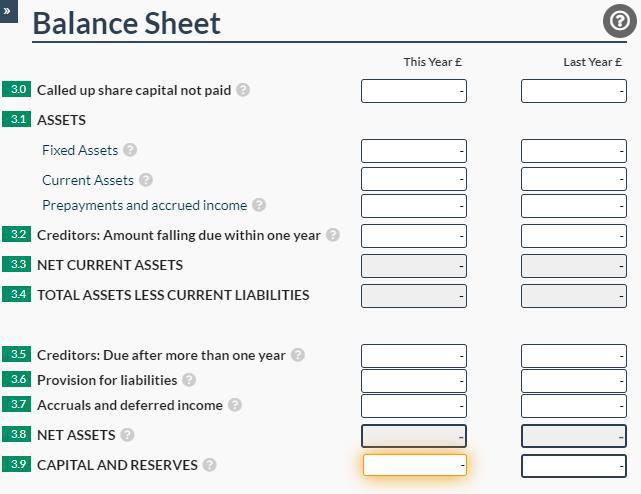Click This Year TOTAL ASSETS LESS CURRENT LIABILITIES field
641x494 pixels.
414,296
